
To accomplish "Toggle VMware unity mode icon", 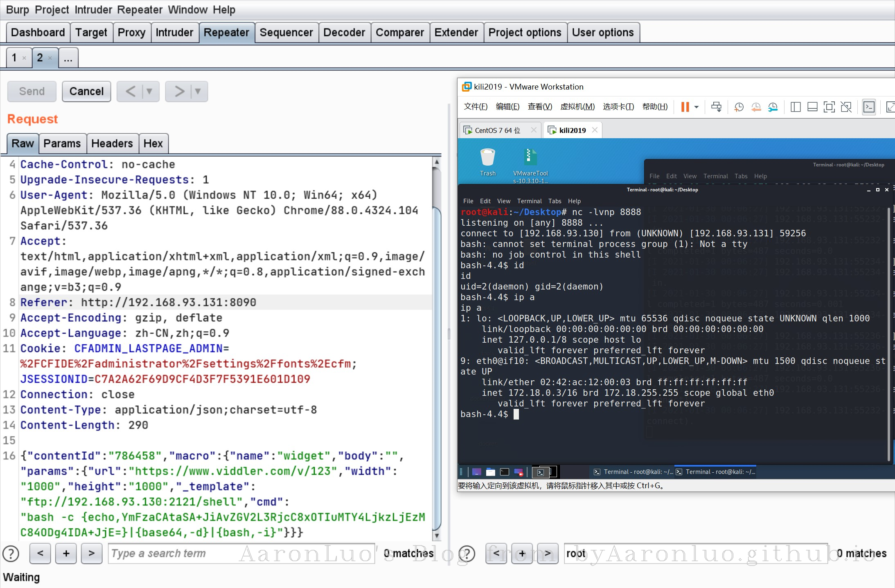I will coord(846,107).
